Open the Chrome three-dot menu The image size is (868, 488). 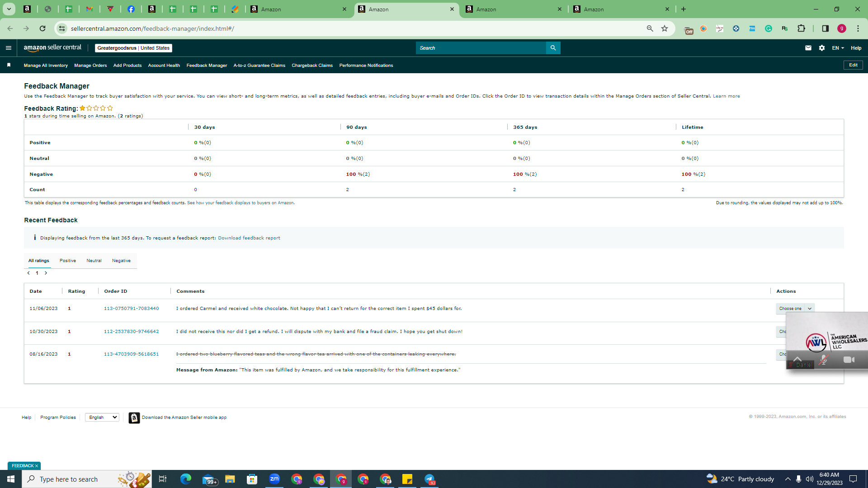click(858, 28)
